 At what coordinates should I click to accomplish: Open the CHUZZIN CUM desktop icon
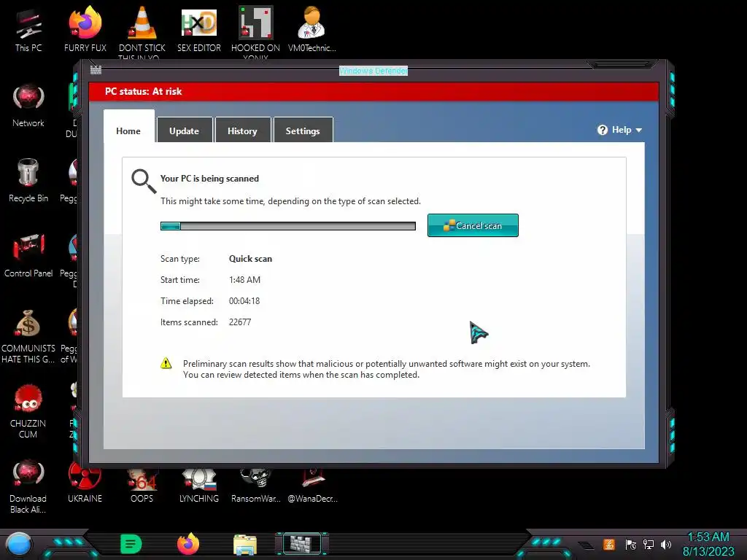(x=28, y=411)
